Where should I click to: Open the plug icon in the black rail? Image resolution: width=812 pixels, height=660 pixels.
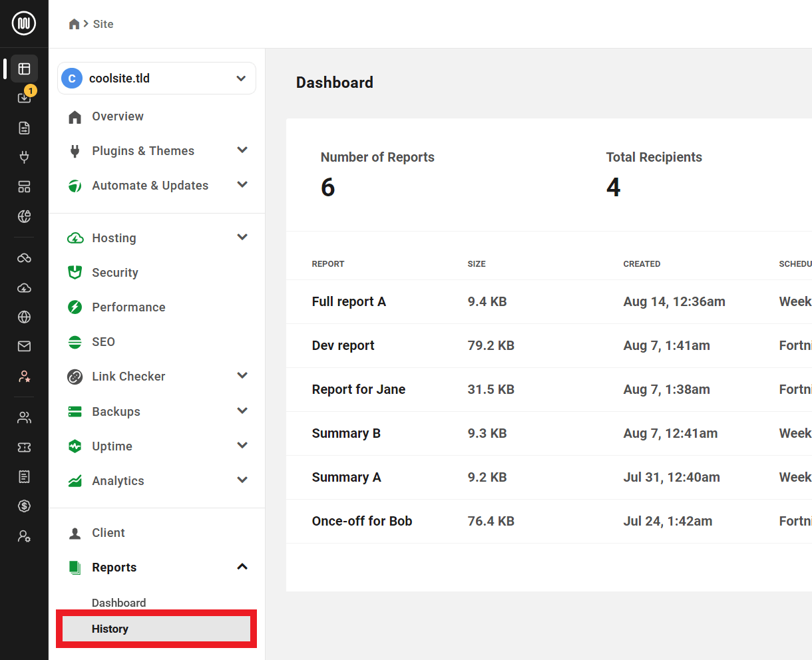click(24, 157)
